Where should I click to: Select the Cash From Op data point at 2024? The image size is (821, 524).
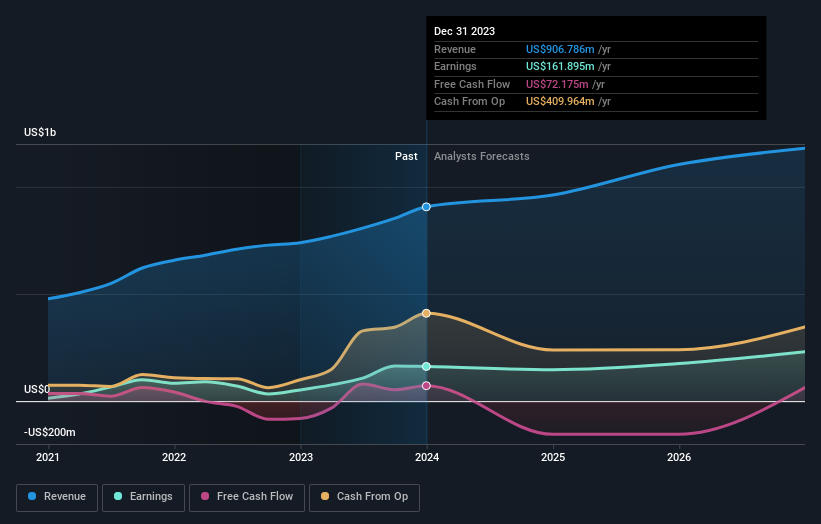pyautogui.click(x=426, y=313)
